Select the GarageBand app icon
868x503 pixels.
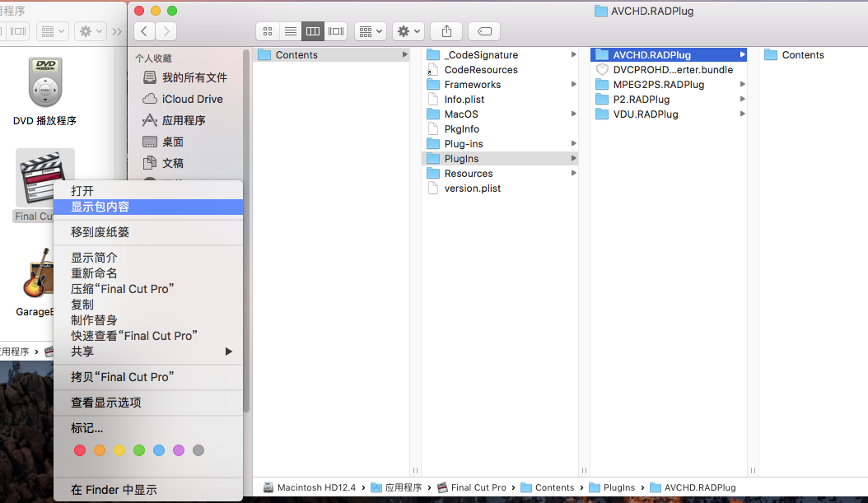pyautogui.click(x=39, y=274)
